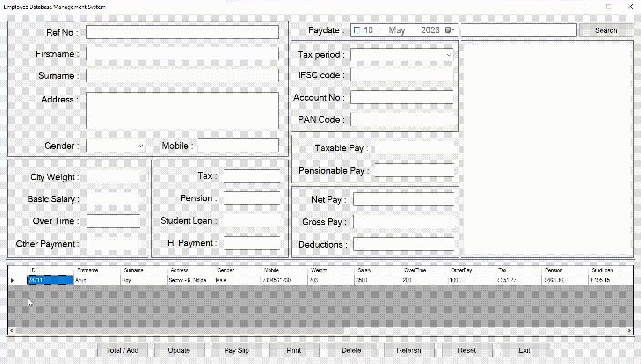Expand the Tax period dropdown
Viewport: 641px width, 364px height.
tap(449, 55)
